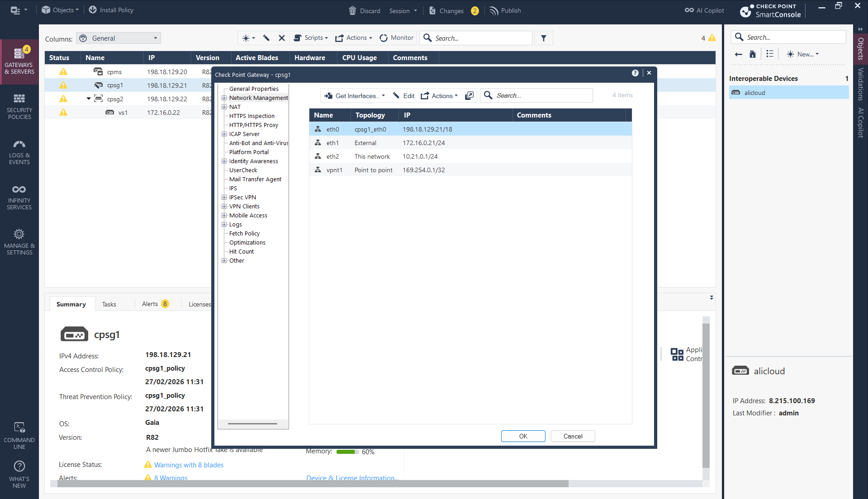Expand the Identity Awareness tree node

[x=224, y=161]
